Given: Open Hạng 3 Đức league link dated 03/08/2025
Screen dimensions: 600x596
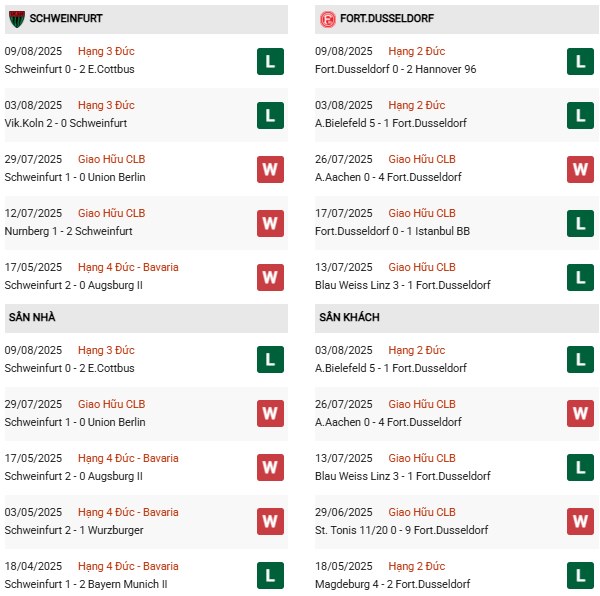Looking at the screenshot, I should coord(106,105).
